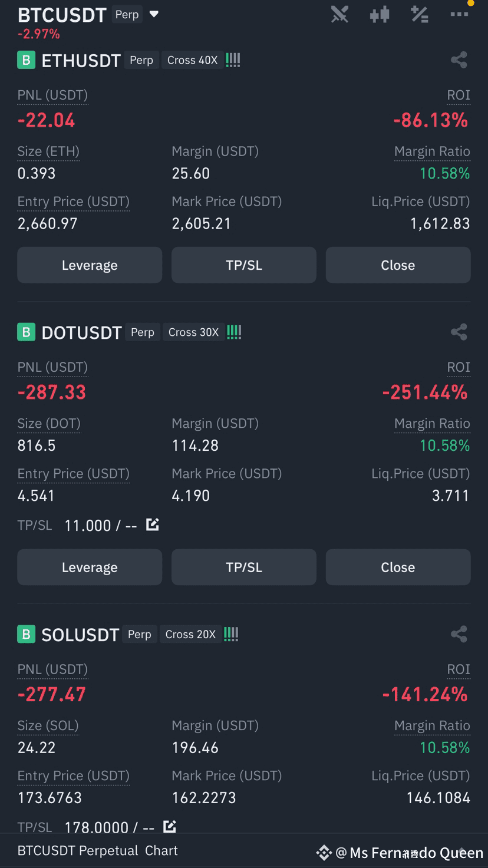Change DOTUSDT Cross 30X margin mode
Screen dimensions: 488x868
click(193, 332)
